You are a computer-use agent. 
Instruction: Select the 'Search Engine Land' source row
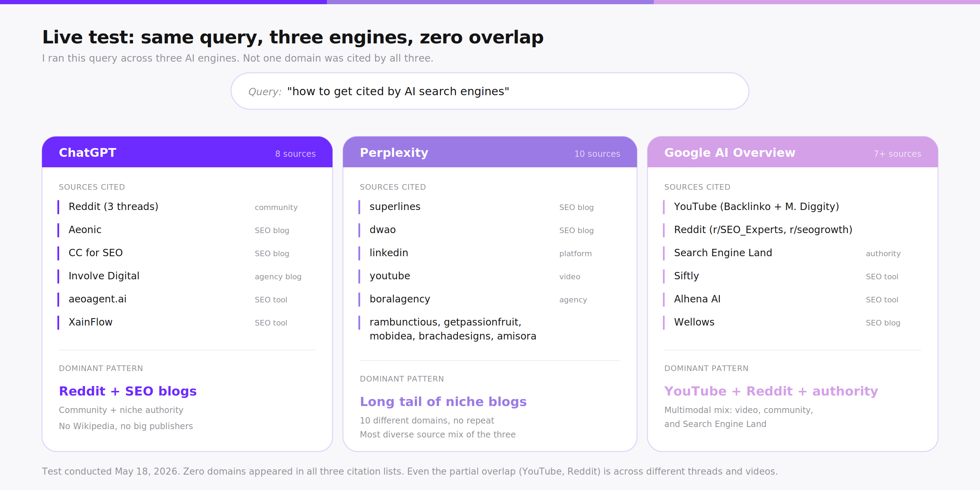coord(792,253)
